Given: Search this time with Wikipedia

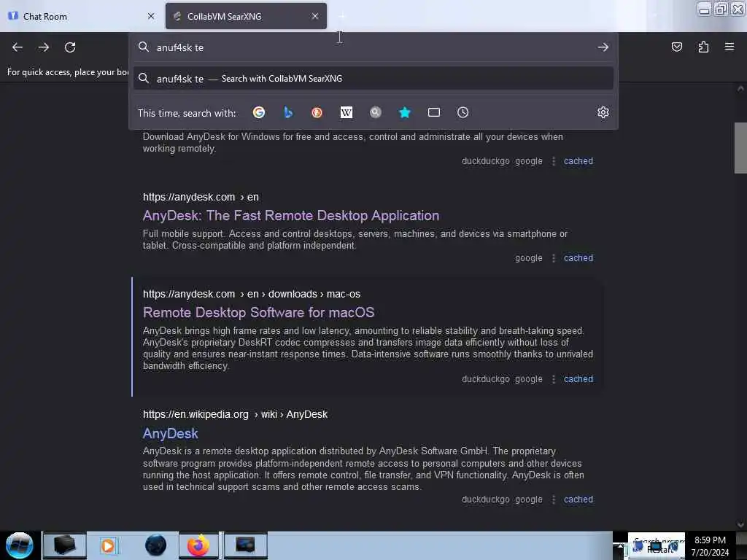Looking at the screenshot, I should (347, 112).
